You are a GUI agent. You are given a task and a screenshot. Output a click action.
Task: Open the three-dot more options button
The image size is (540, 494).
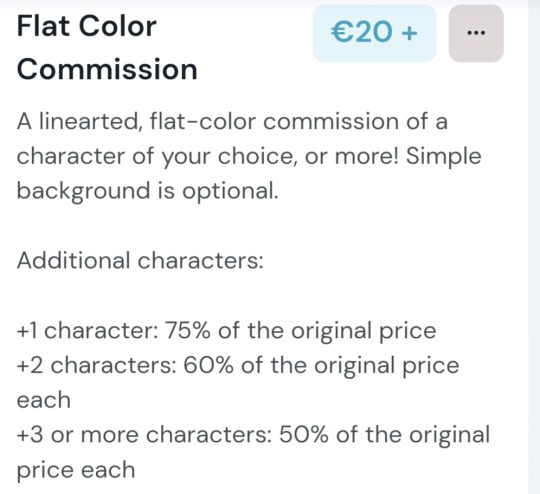(476, 33)
